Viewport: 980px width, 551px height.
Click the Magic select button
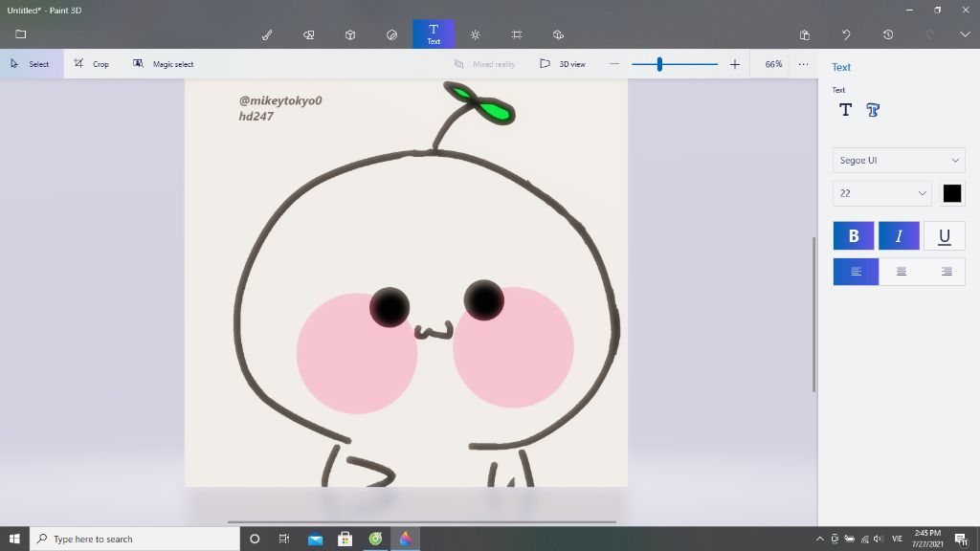(x=164, y=64)
